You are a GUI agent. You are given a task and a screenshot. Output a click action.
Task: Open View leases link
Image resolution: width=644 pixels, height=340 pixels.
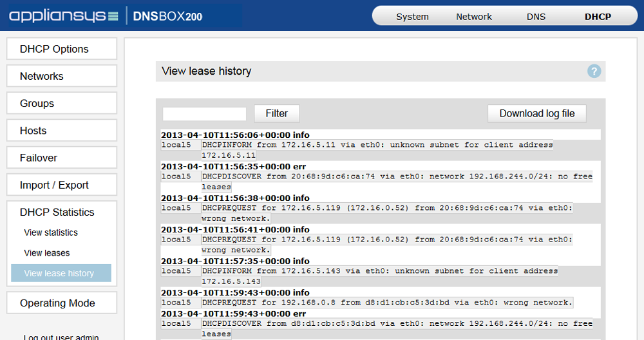pyautogui.click(x=47, y=253)
